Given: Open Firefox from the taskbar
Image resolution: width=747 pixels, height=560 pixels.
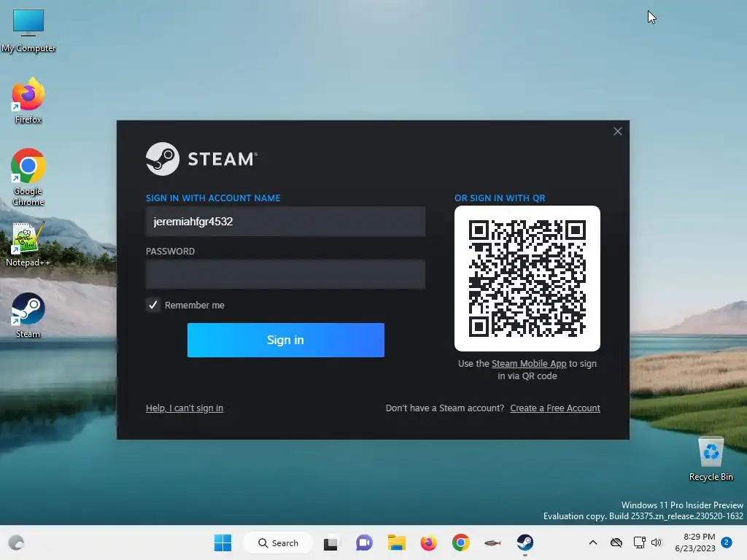Looking at the screenshot, I should pos(428,542).
